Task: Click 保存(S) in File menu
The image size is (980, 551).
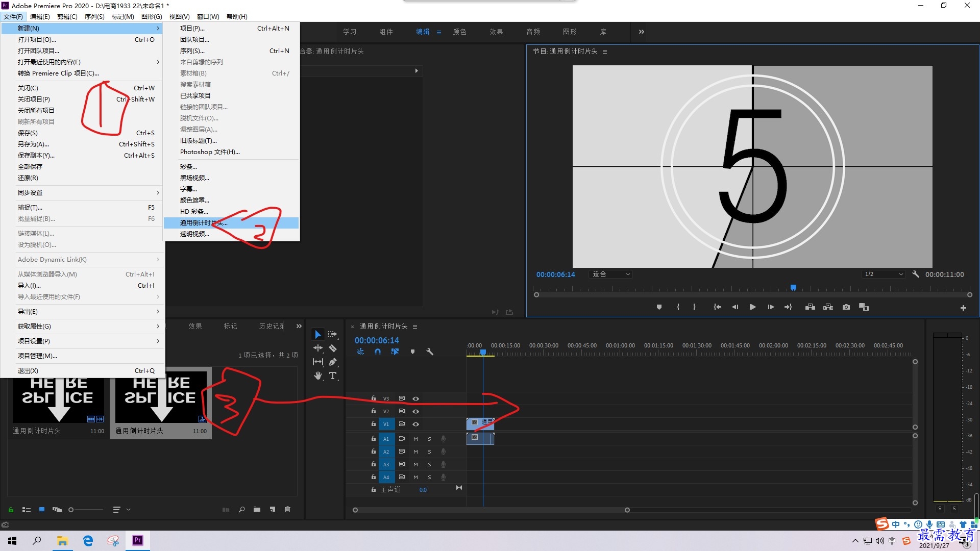Action: click(83, 133)
